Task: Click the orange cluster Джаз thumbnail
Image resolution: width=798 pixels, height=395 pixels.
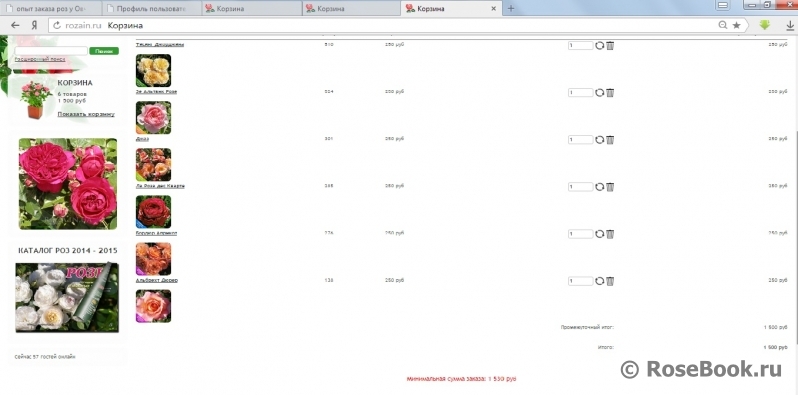Action: [x=154, y=165]
